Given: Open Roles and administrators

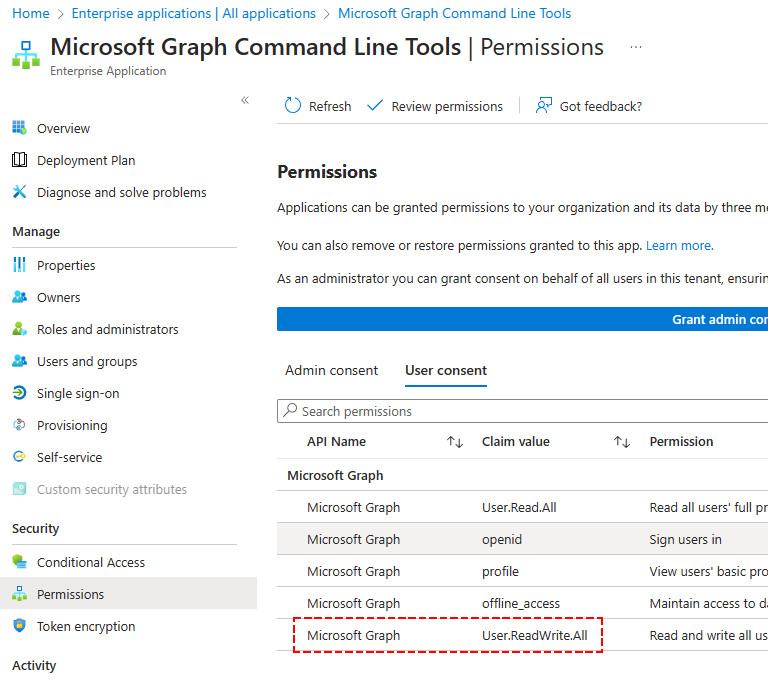Looking at the screenshot, I should (108, 329).
